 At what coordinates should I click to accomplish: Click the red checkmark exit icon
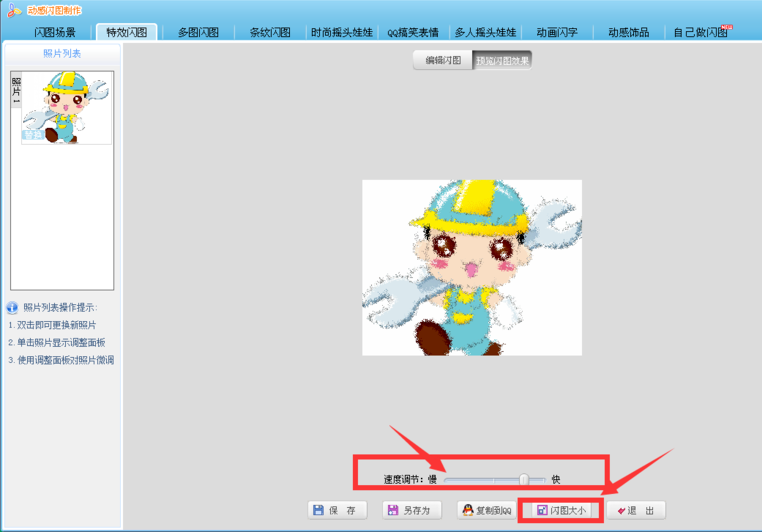pos(621,511)
